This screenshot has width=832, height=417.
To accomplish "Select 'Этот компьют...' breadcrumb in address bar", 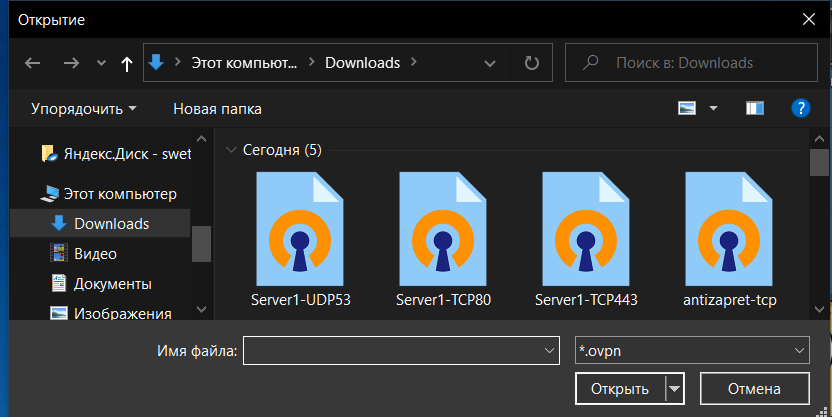I will click(x=244, y=63).
